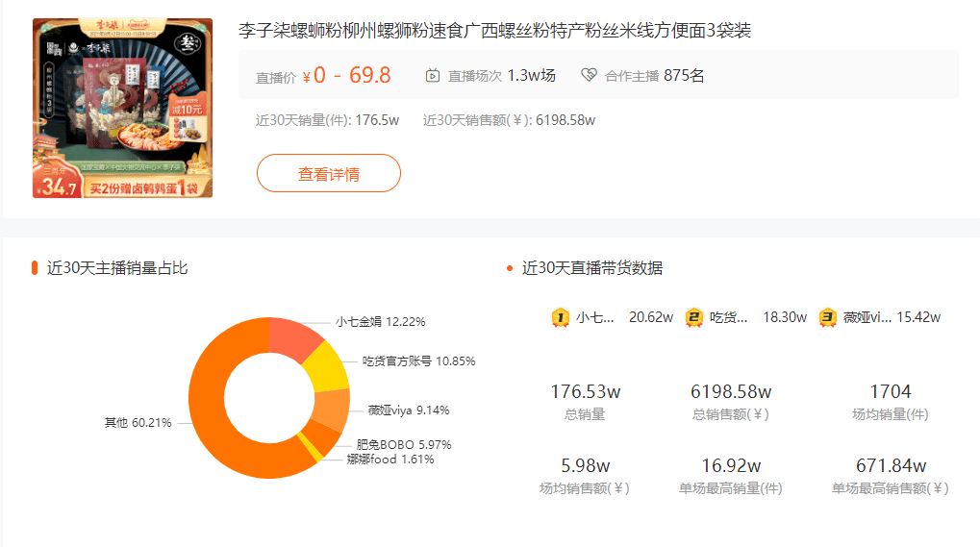The width and height of the screenshot is (980, 547).
Task: Click the average sales figure 1704
Action: pos(891,391)
